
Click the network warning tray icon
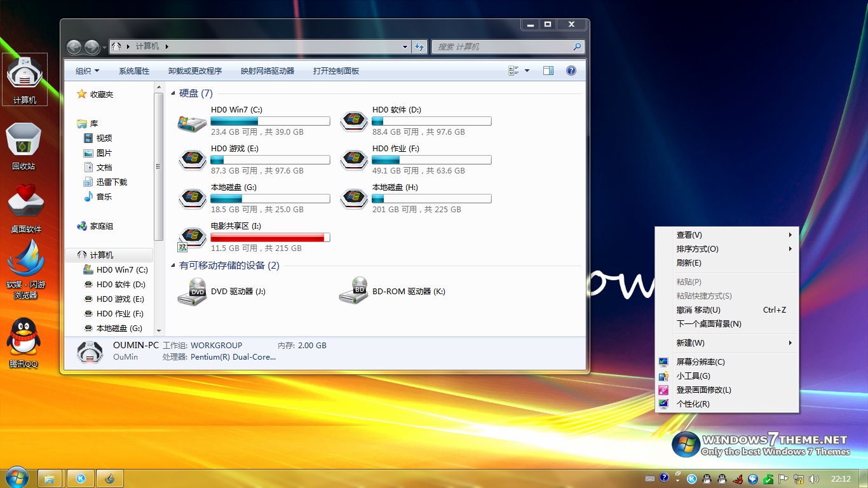pos(799,478)
